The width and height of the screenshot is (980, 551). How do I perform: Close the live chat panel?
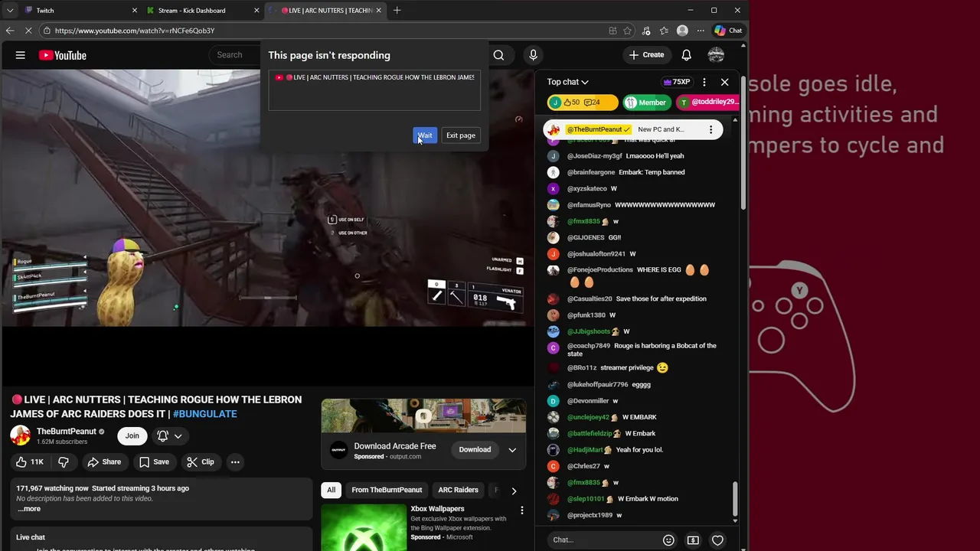tap(725, 82)
